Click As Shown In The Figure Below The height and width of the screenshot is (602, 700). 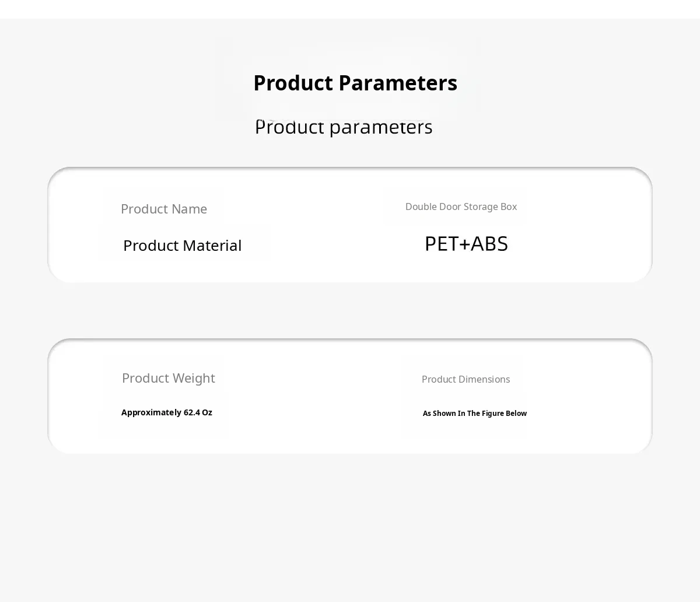pos(474,414)
